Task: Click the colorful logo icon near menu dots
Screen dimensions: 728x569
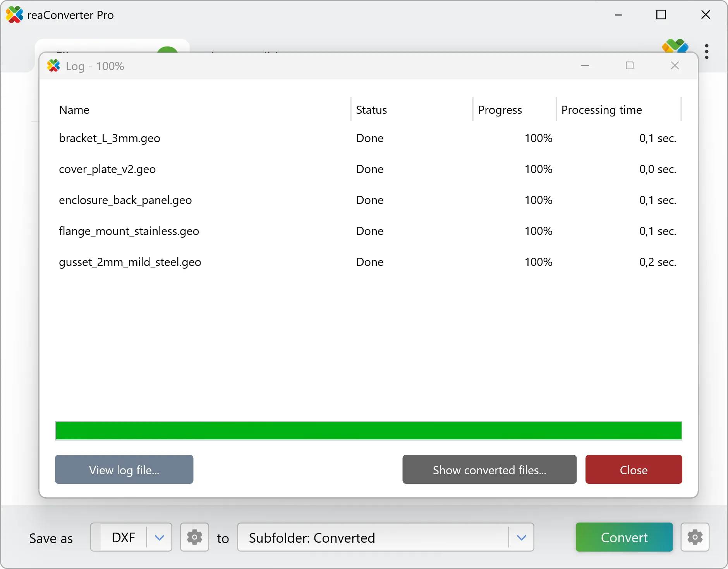Action: click(675, 46)
